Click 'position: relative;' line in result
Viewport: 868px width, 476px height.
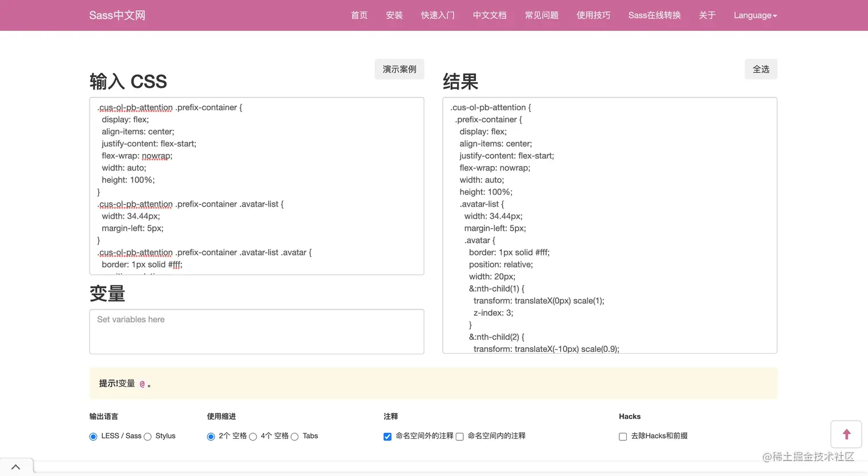point(501,265)
